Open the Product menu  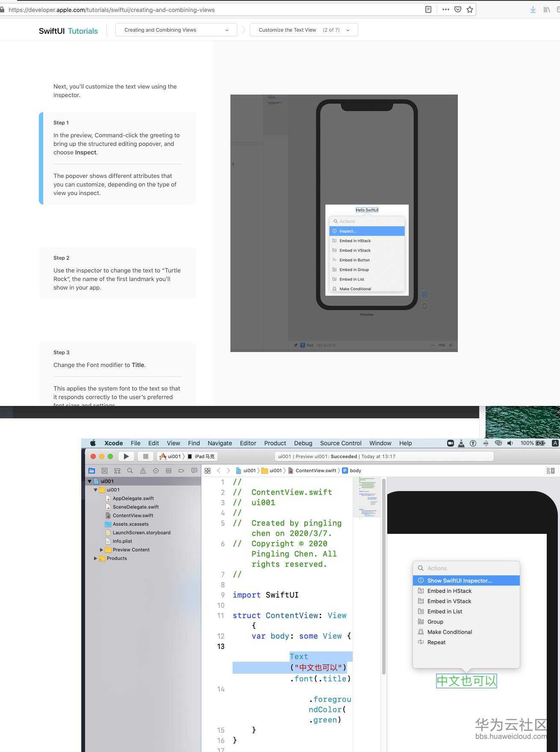point(275,443)
